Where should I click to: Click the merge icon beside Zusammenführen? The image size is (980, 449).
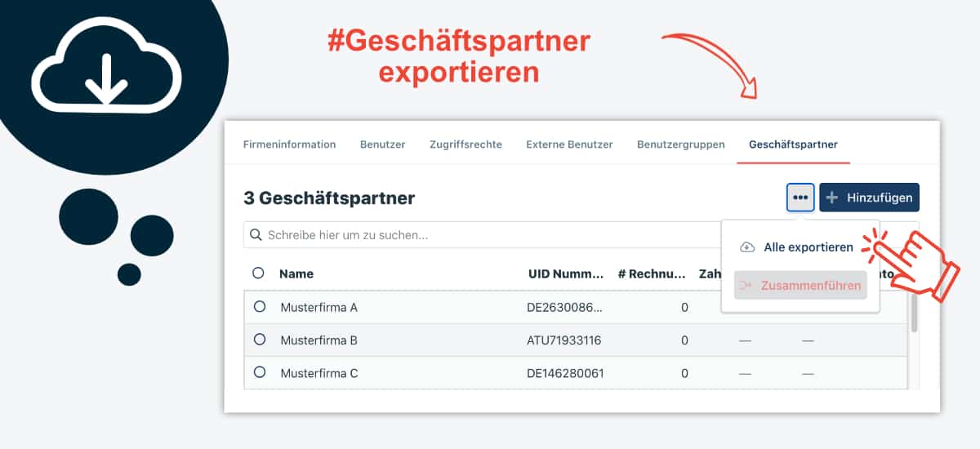point(746,286)
